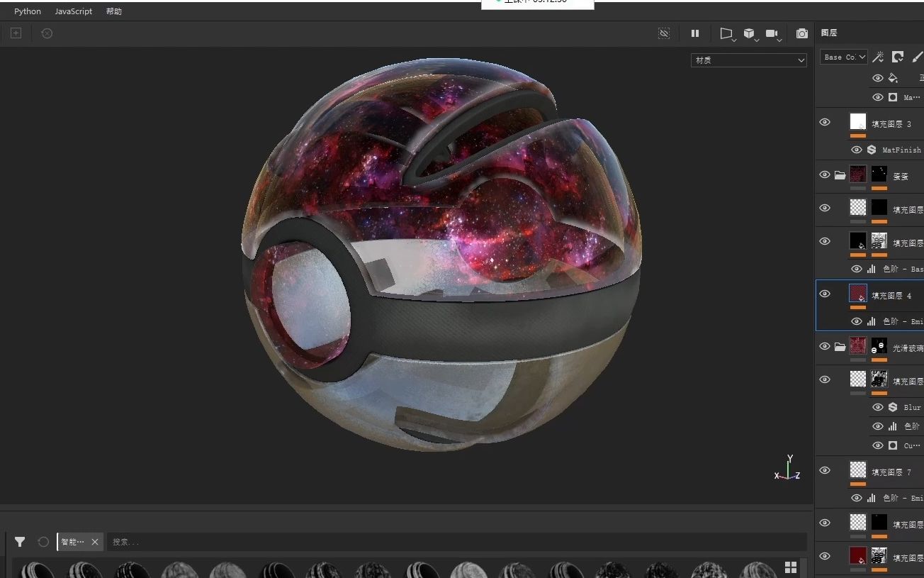Hide the 蛋蛋 folder layer

[x=825, y=175]
